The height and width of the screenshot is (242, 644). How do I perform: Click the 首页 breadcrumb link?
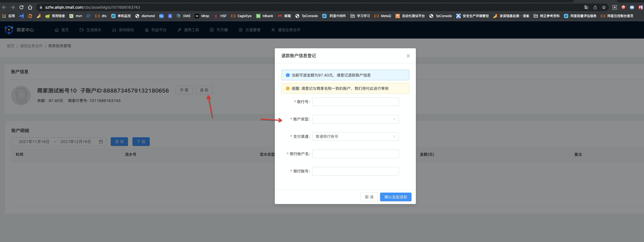click(x=11, y=46)
